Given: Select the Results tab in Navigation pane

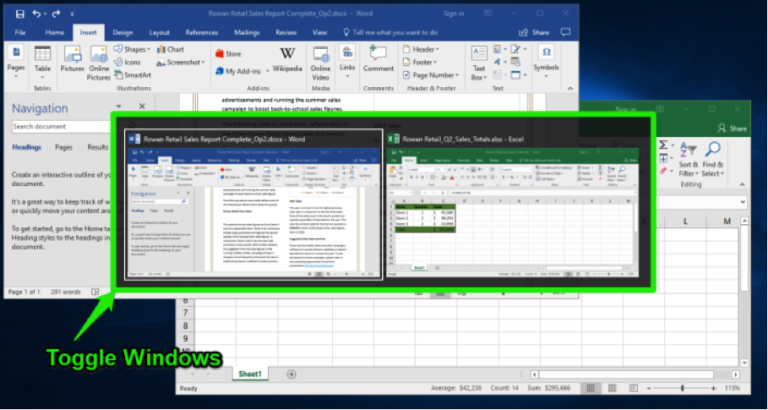Looking at the screenshot, I should point(97,147).
